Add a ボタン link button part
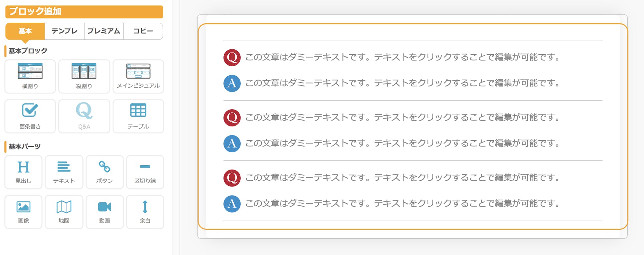 click(104, 172)
